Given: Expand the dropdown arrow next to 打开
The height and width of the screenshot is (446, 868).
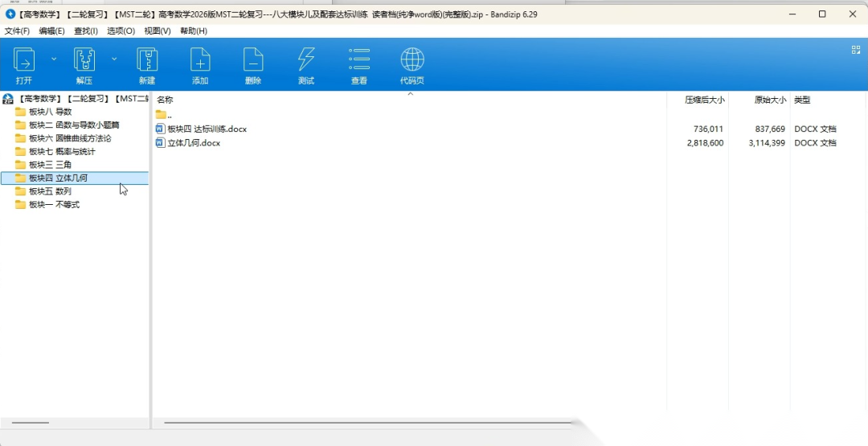Looking at the screenshot, I should point(54,59).
